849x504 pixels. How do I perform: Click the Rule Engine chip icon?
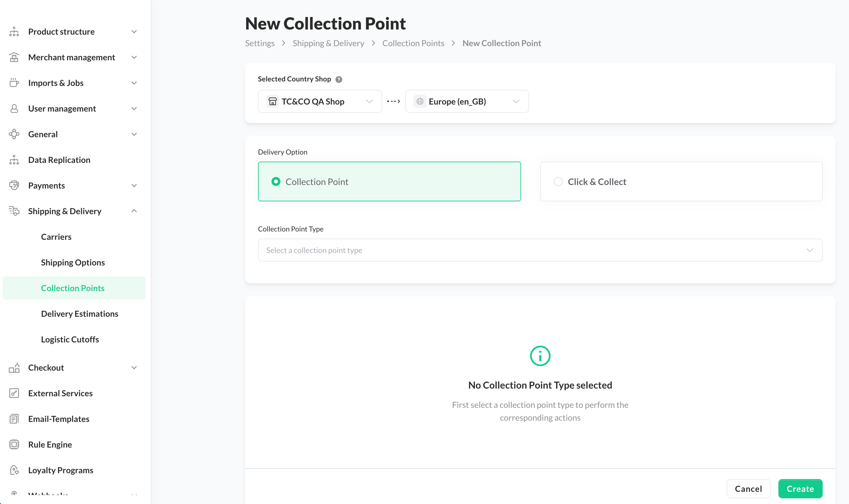point(14,445)
